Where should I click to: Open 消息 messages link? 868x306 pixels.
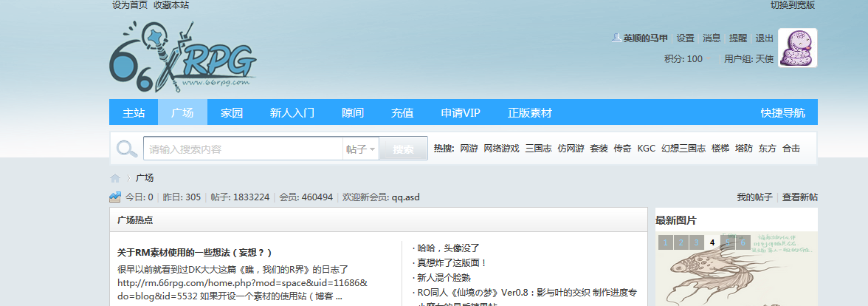click(712, 38)
